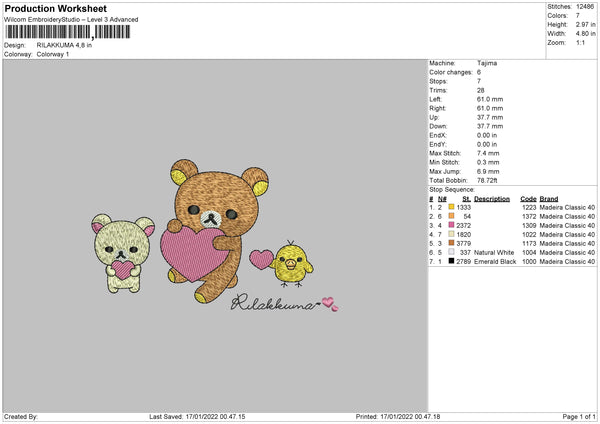Click the Zoom value '1:1'
Screen dimensions: 600x424
click(581, 42)
